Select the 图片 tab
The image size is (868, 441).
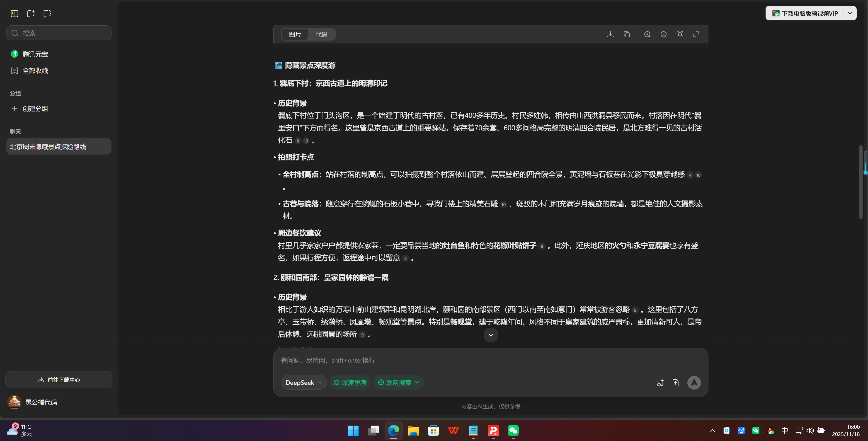(x=294, y=34)
